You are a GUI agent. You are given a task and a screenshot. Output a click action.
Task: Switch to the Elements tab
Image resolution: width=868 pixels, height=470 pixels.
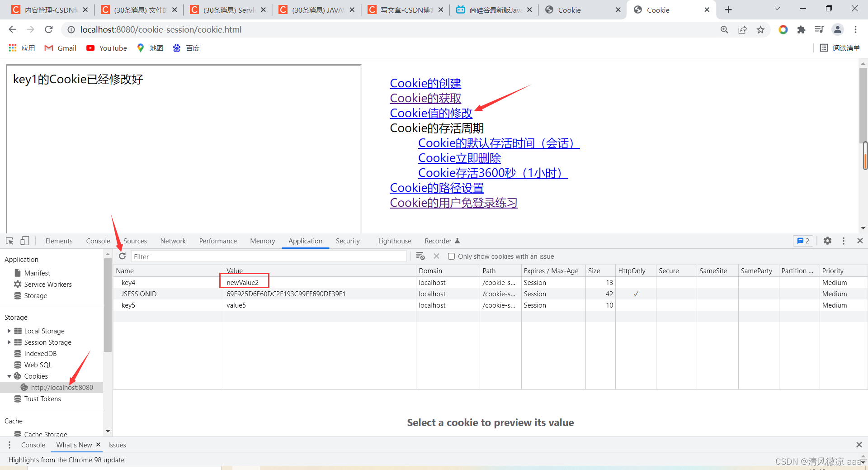click(x=59, y=241)
